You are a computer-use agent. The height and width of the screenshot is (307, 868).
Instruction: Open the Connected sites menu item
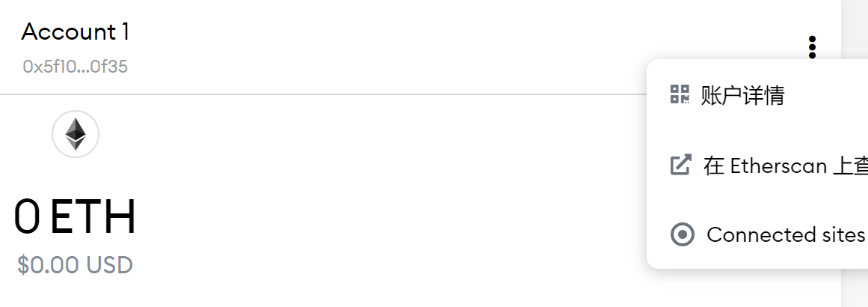(x=757, y=235)
